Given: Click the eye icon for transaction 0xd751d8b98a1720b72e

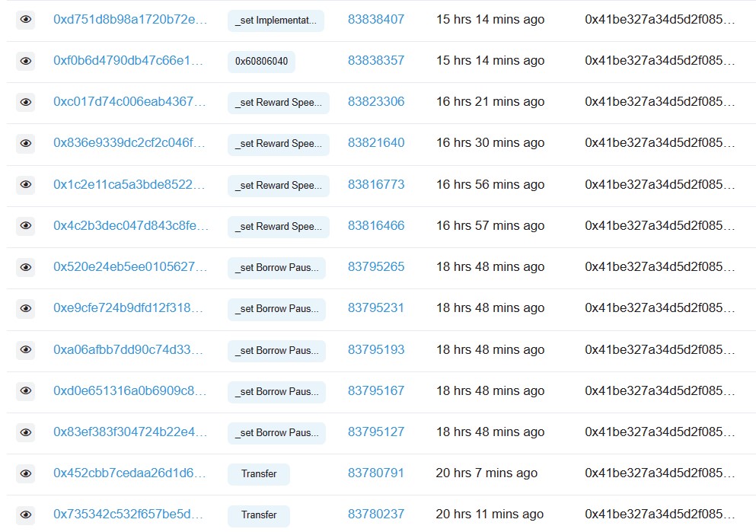Looking at the screenshot, I should (x=26, y=20).
